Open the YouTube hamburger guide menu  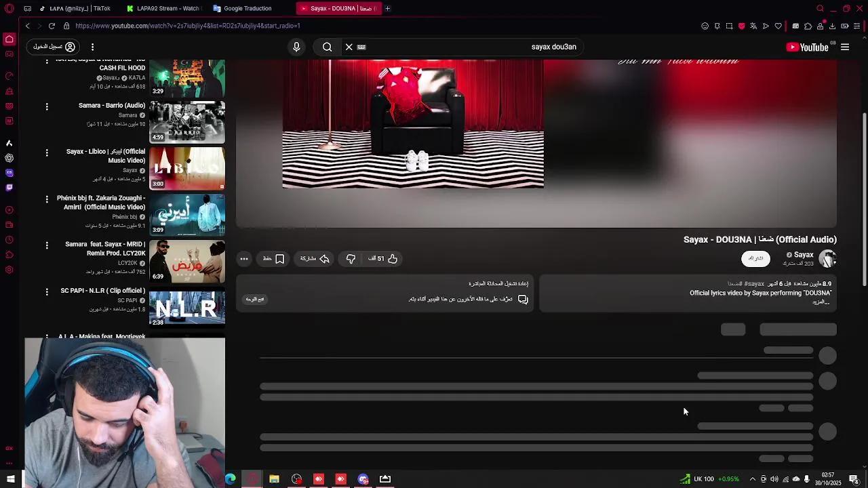click(845, 47)
